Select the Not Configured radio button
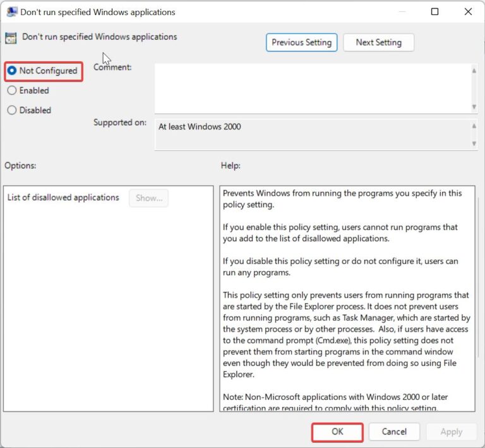The width and height of the screenshot is (485, 448). coord(12,71)
